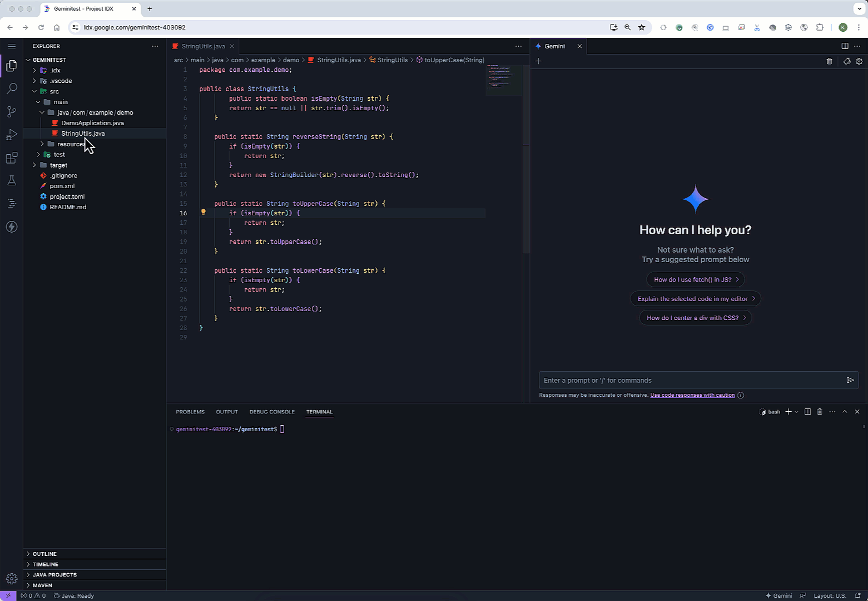This screenshot has width=868, height=601.
Task: Expand the JAVA PROJECTS section
Action: click(x=95, y=575)
